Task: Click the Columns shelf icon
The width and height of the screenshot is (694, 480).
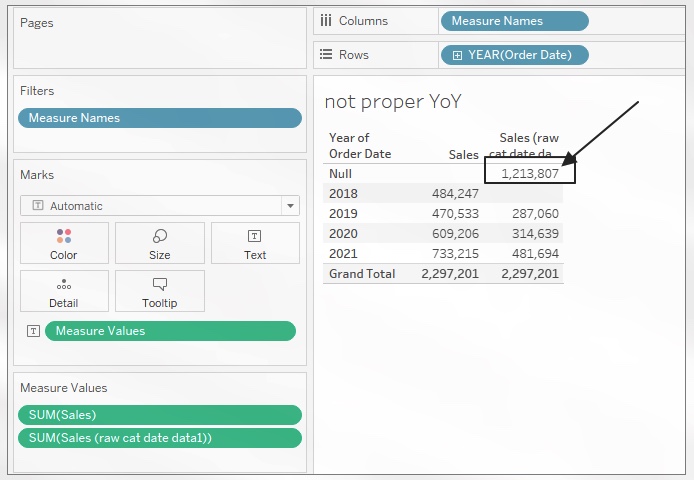Action: [x=325, y=21]
